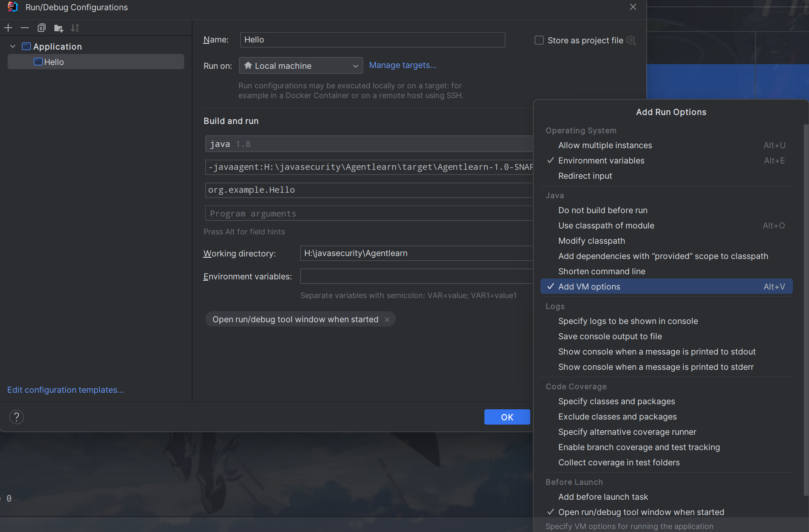
Task: Open the help question mark button
Action: click(17, 417)
